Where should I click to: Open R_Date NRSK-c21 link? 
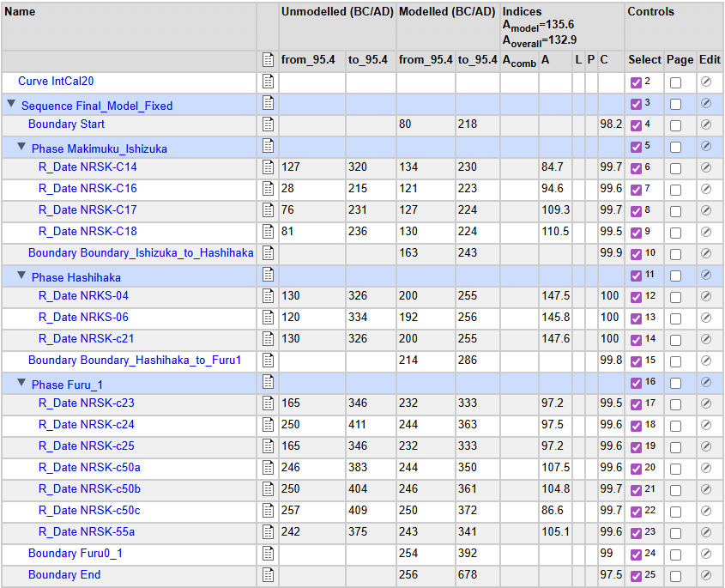pyautogui.click(x=86, y=339)
